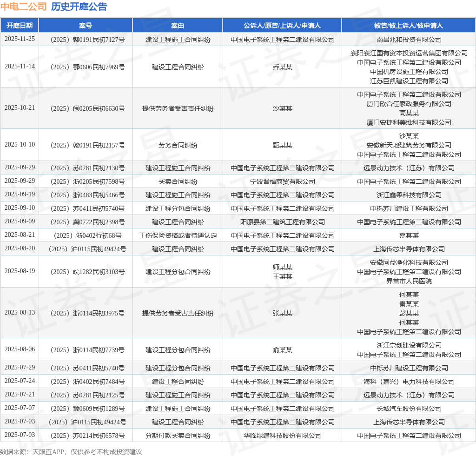Click 中国机房设施工程有限公司
Viewport: 476px width, 456px height.
409,72
